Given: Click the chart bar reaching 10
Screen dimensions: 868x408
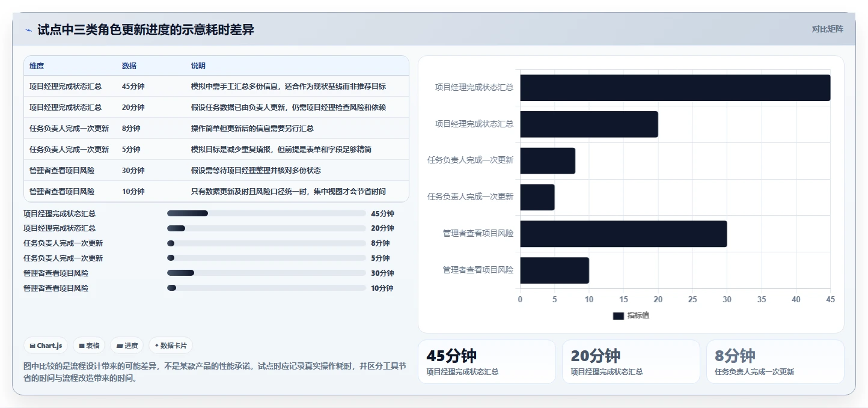Looking at the screenshot, I should (554, 270).
